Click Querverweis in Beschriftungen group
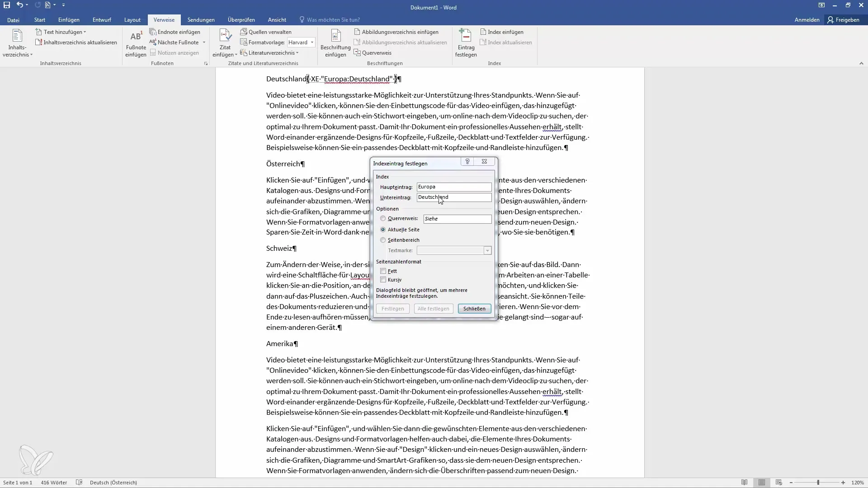This screenshot has height=488, width=868. (x=373, y=53)
